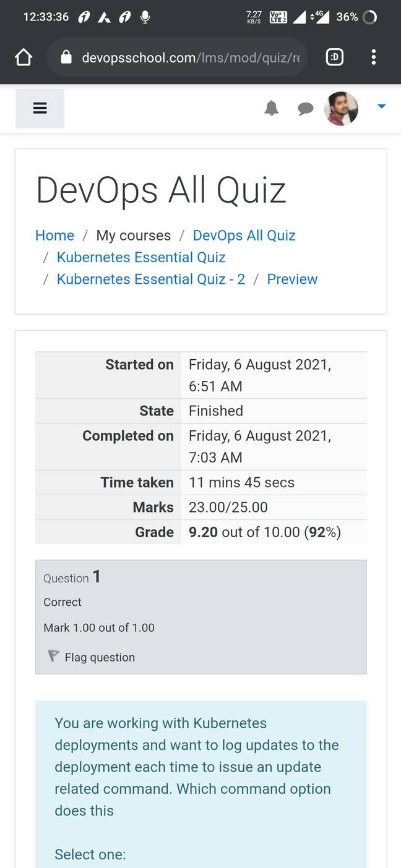Open the DevOps All Quiz breadcrumb

[244, 236]
